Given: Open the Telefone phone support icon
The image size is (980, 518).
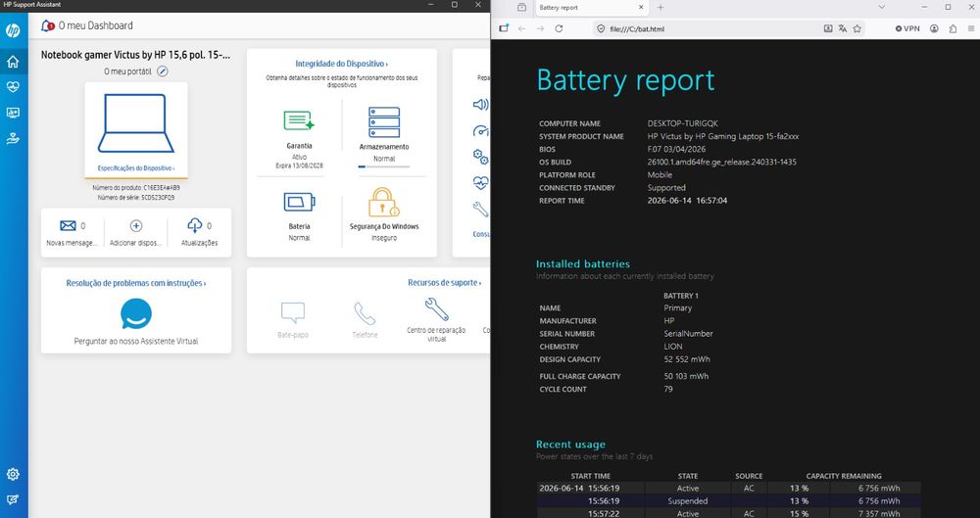Looking at the screenshot, I should click(365, 313).
